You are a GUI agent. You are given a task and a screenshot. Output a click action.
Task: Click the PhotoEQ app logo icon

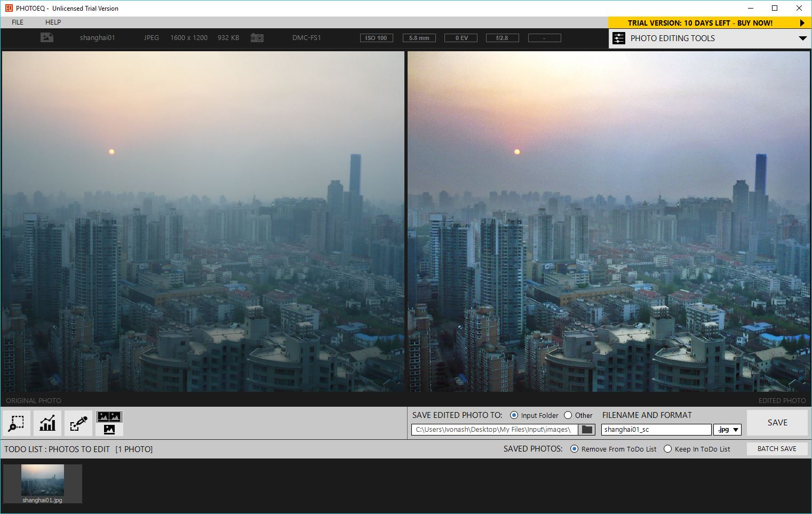pyautogui.click(x=9, y=8)
